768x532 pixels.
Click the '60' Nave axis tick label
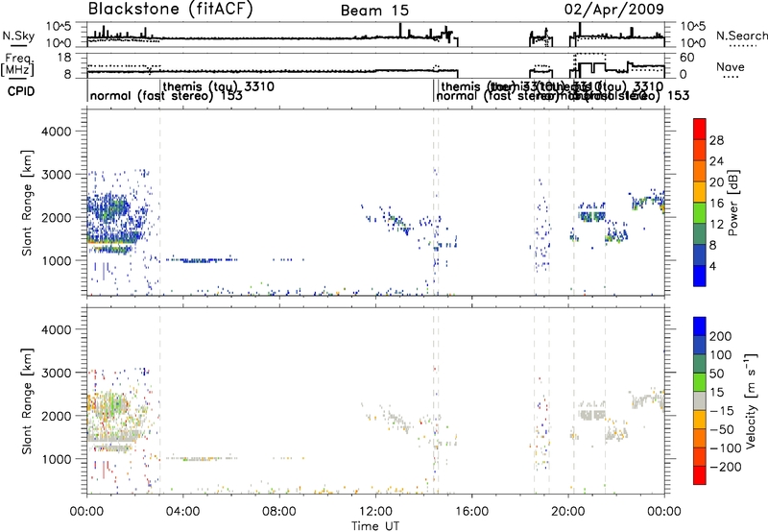click(687, 58)
